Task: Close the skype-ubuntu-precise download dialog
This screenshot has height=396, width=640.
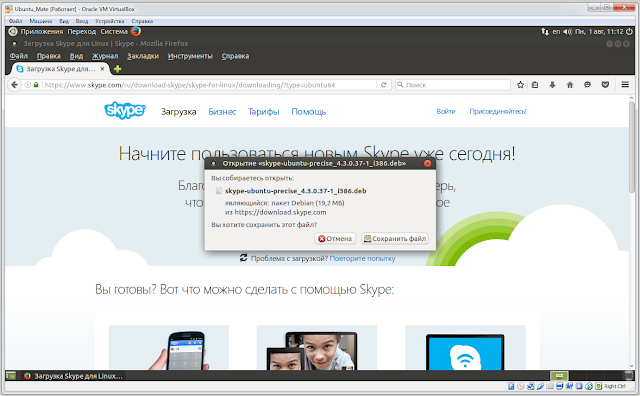Action: 427,163
